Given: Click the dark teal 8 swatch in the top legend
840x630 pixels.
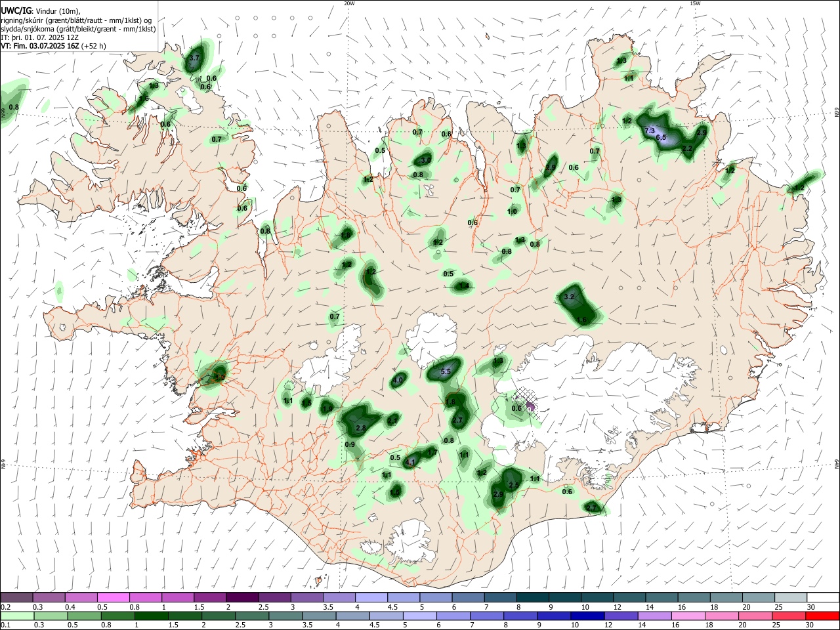Looking at the screenshot, I should coord(533,597).
